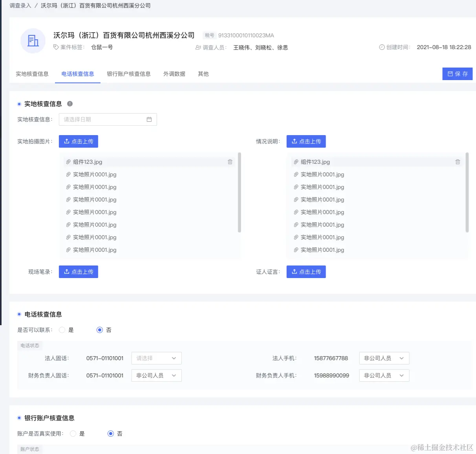Click the investigators 王晓伟、刘晓松、徐思
The height and width of the screenshot is (454, 476).
coord(261,48)
